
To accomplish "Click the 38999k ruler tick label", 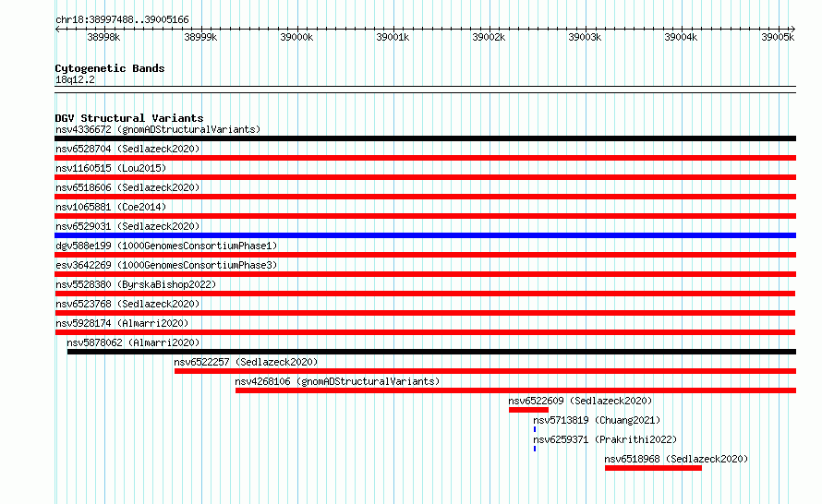I will 200,37.
